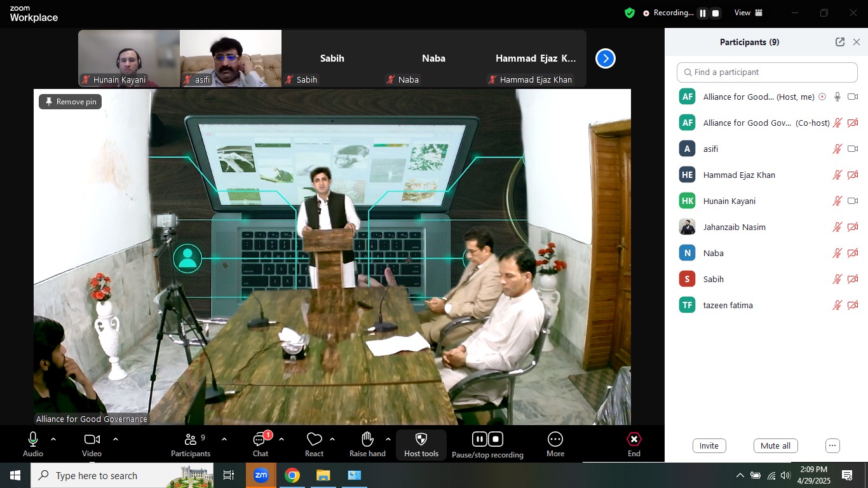The width and height of the screenshot is (868, 488).
Task: Click the More options icon in toolbar
Action: coord(555,440)
